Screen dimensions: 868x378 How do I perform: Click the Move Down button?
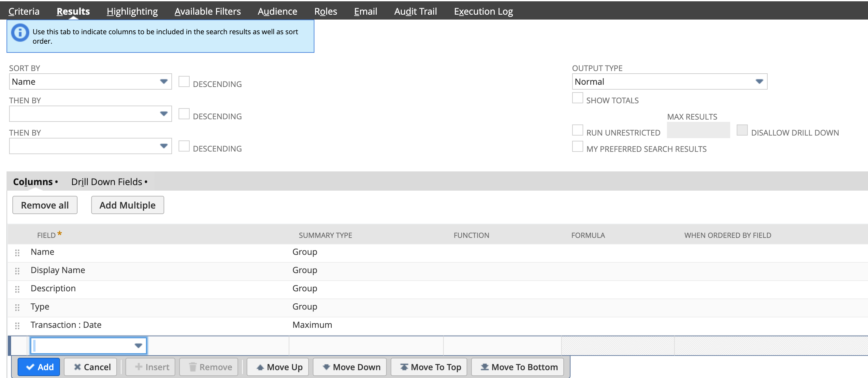350,367
